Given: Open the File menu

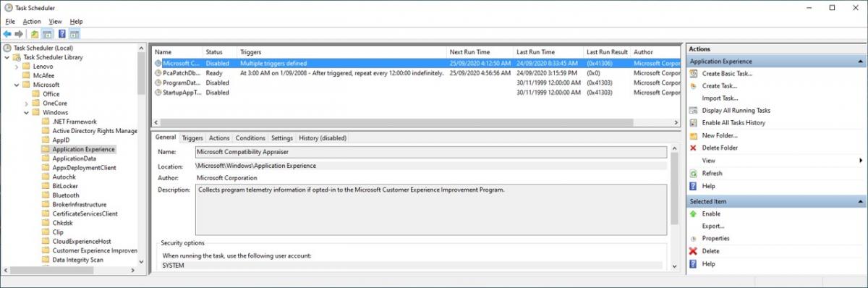Looking at the screenshot, I should point(10,22).
